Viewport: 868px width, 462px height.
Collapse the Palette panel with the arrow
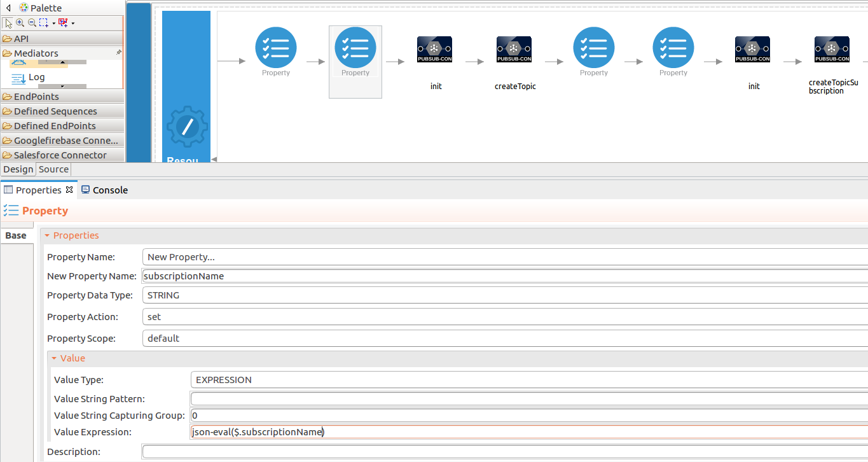coord(8,8)
